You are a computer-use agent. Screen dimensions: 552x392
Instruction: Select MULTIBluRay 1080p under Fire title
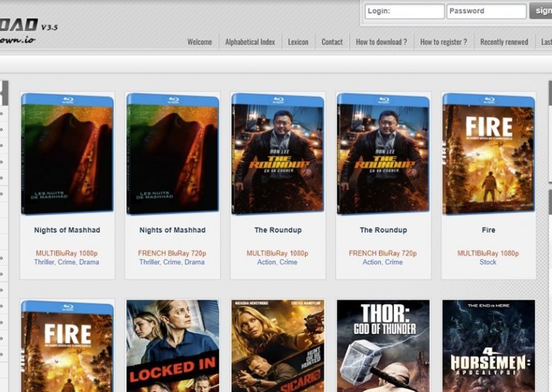[x=488, y=253]
